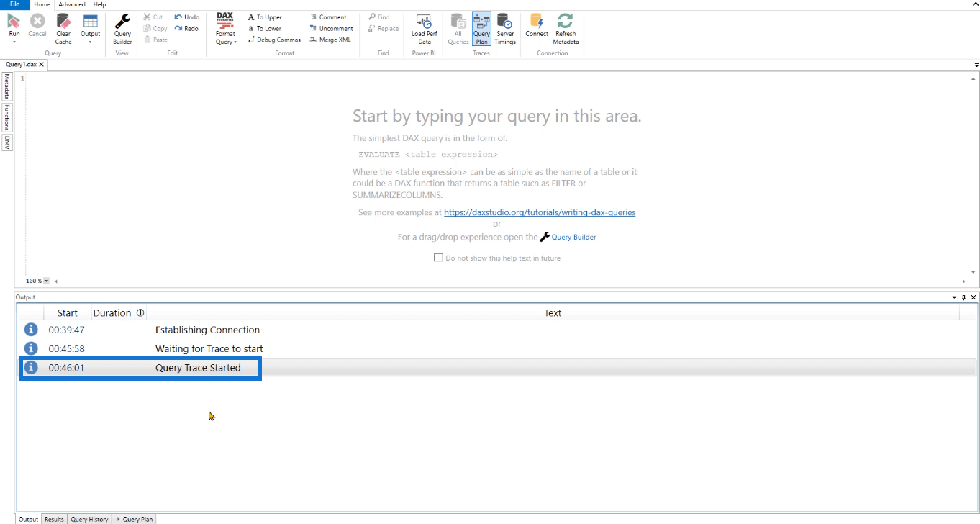Image resolution: width=980 pixels, height=524 pixels.
Task: Click the Cancel query icon
Action: tap(37, 22)
